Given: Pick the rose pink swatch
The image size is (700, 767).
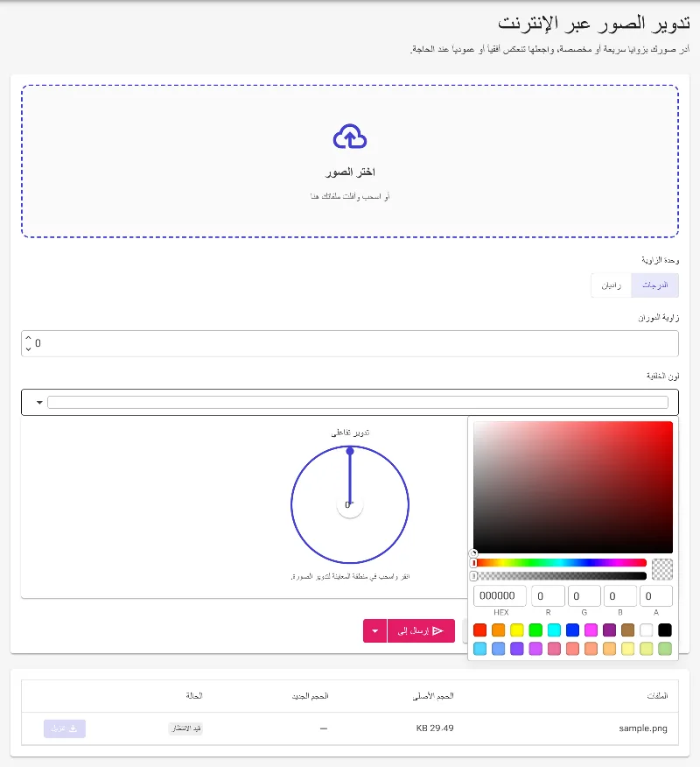Looking at the screenshot, I should point(555,649).
